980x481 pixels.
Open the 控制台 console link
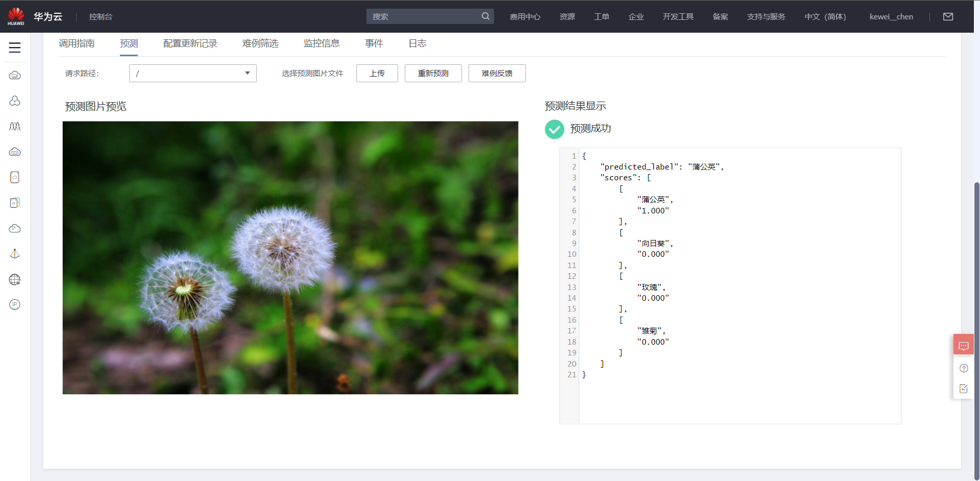[x=101, y=17]
